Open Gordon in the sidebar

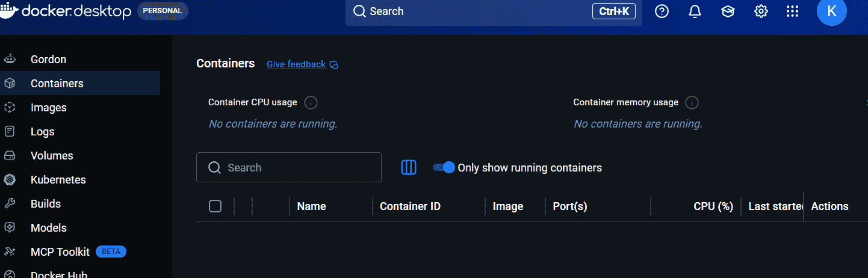point(80,59)
